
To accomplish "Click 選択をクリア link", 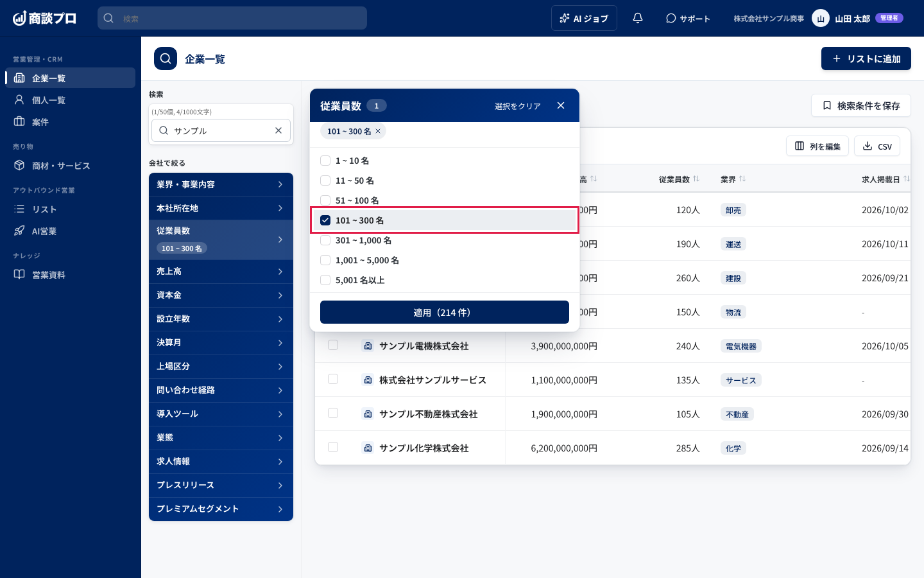I will [517, 106].
